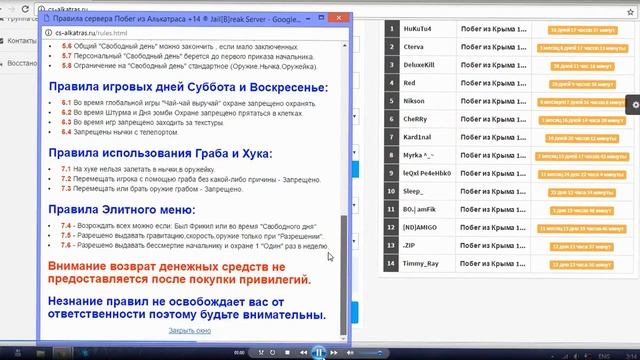Viewport: 640px width, 360px height.
Task: Skip to next track in media player
Action: [x=334, y=353]
